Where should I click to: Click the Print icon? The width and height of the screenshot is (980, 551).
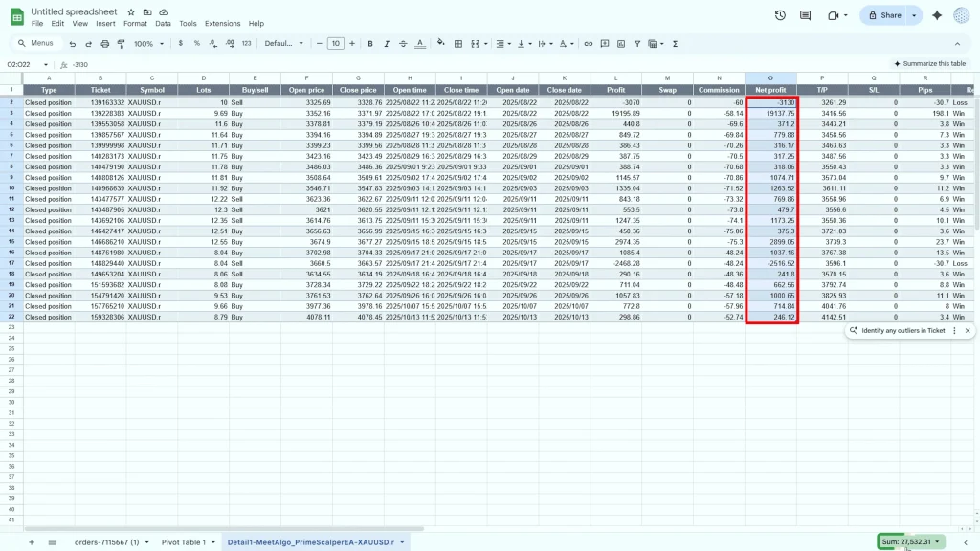click(104, 44)
